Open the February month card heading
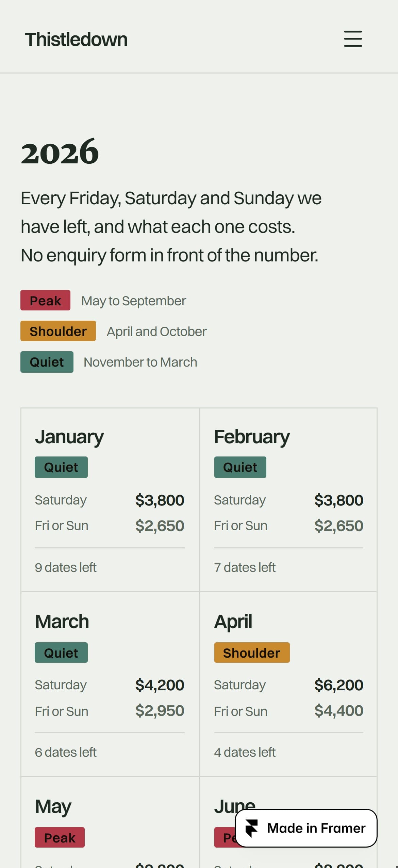Image resolution: width=398 pixels, height=868 pixels. (x=252, y=437)
